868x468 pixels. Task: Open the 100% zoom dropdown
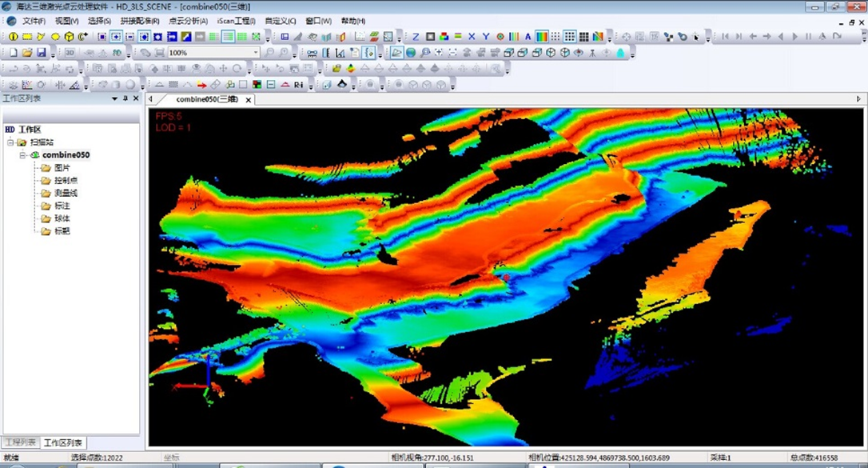256,53
